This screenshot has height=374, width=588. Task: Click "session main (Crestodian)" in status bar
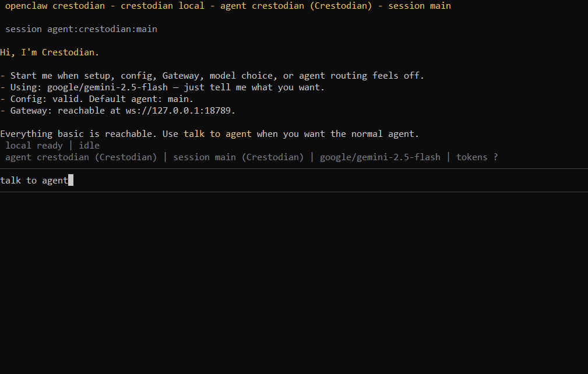(238, 157)
